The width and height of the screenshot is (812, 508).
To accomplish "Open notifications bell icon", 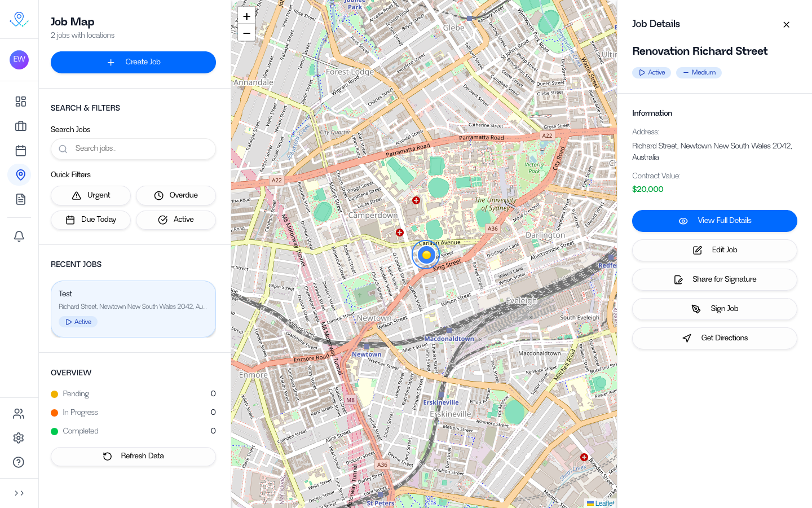I will (x=19, y=236).
